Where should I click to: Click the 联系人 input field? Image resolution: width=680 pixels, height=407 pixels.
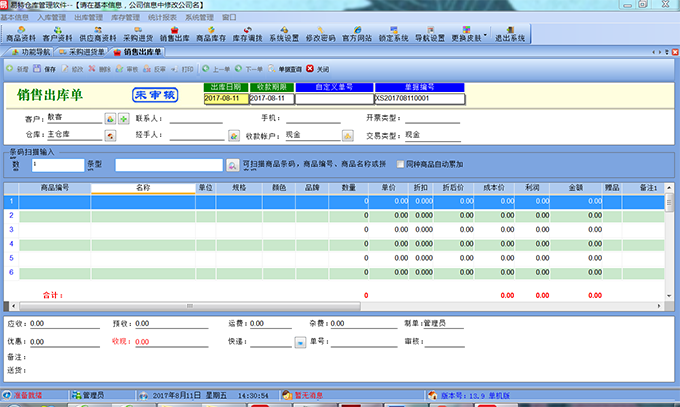196,118
